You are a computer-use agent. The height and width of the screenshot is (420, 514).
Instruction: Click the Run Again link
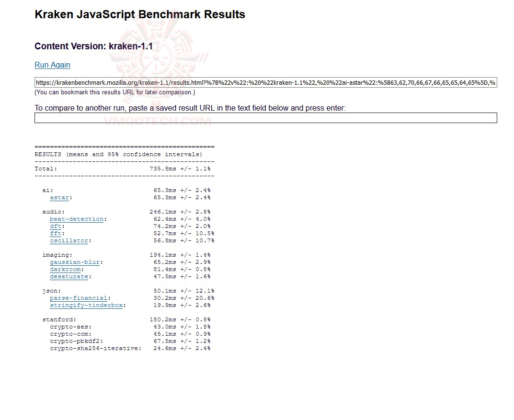[52, 65]
